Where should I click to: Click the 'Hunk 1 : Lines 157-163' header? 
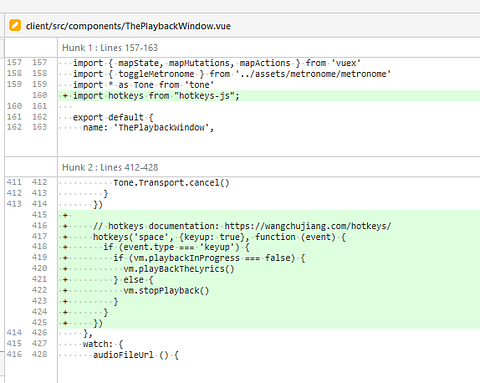pyautogui.click(x=110, y=48)
